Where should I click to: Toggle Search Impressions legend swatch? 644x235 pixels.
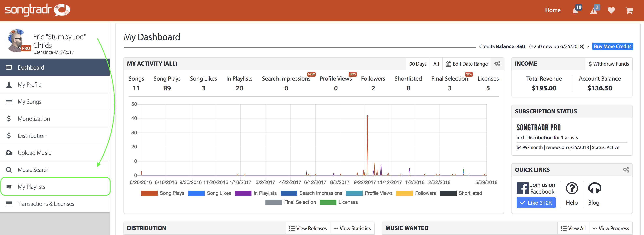coord(289,193)
